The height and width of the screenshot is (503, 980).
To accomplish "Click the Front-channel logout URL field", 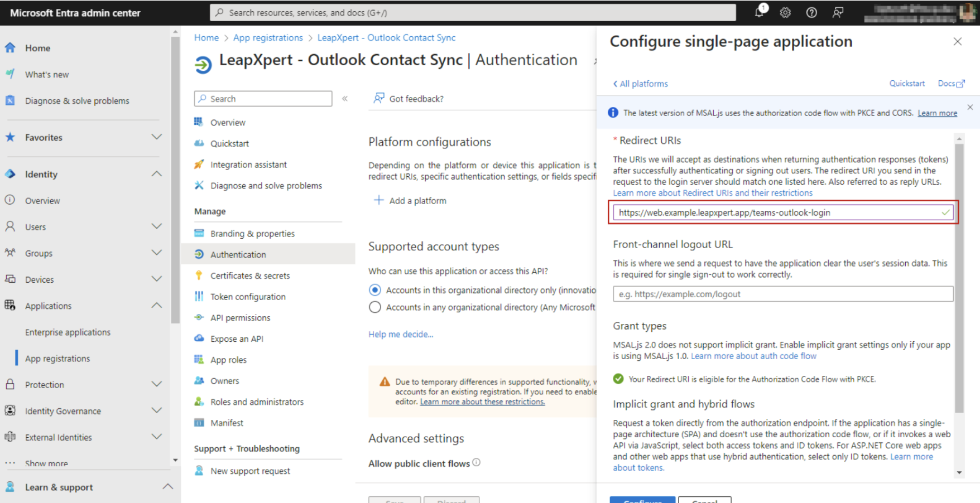I will (x=783, y=294).
